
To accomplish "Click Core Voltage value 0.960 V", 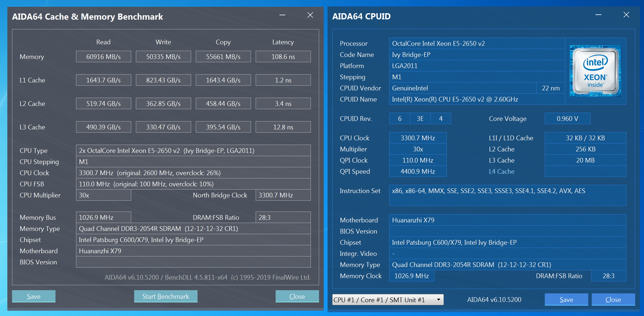I will (567, 119).
